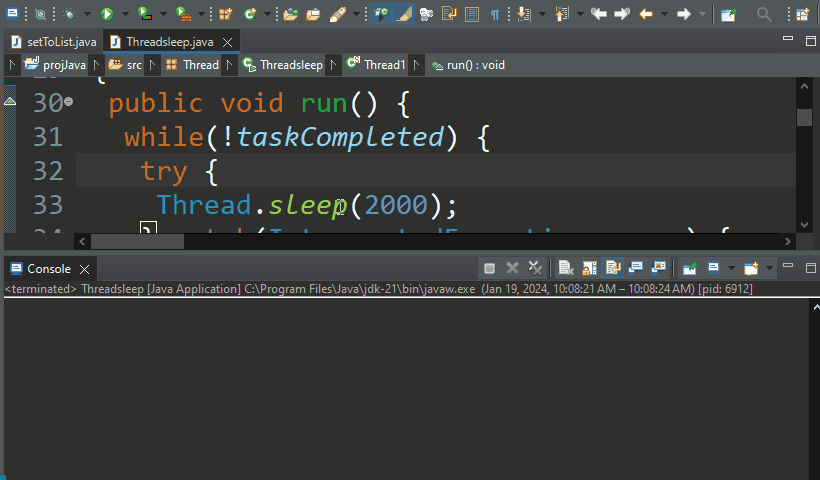The height and width of the screenshot is (480, 820).
Task: Open the Display Selected Console dropdown
Action: click(x=730, y=268)
